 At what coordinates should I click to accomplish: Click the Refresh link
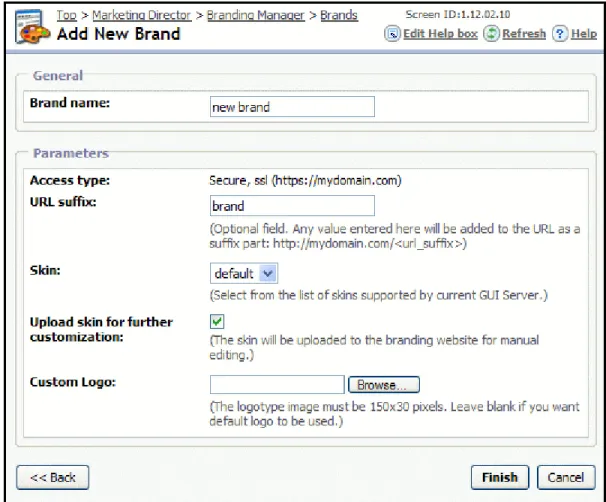(524, 34)
